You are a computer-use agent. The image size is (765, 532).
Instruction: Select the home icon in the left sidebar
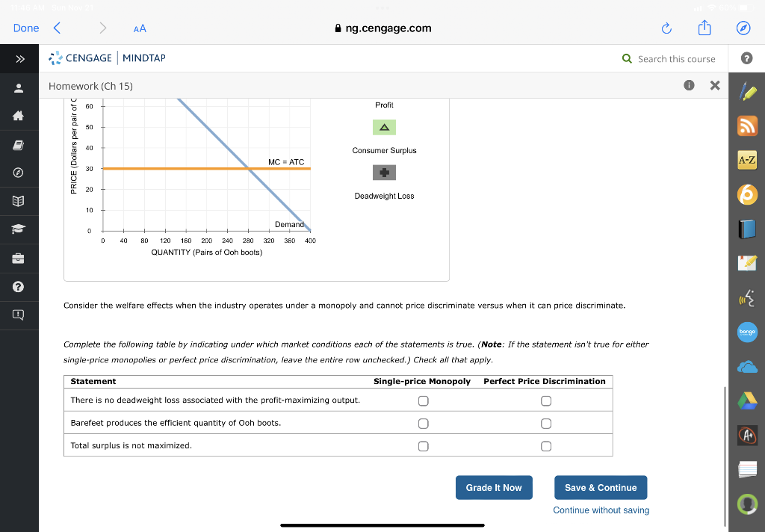[x=19, y=114]
